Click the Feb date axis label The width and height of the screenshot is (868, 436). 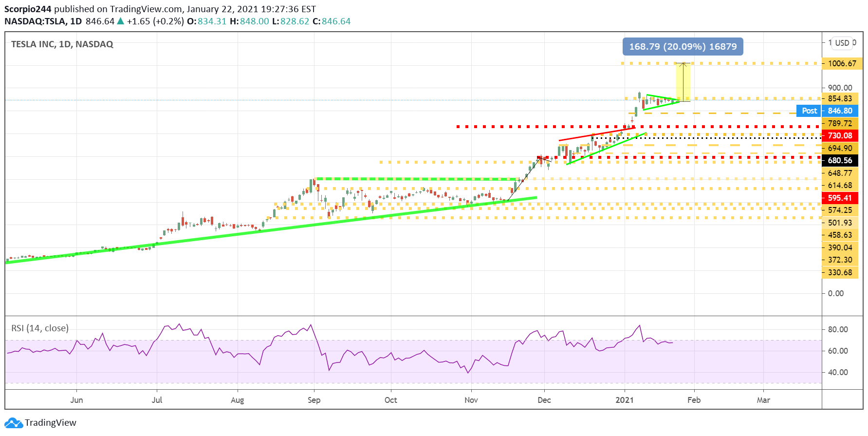[x=694, y=400]
